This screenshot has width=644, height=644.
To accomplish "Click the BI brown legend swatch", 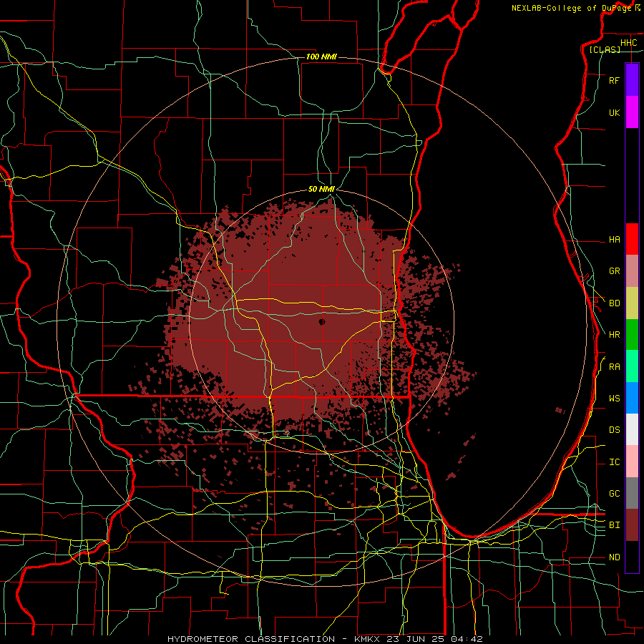I will [632, 525].
